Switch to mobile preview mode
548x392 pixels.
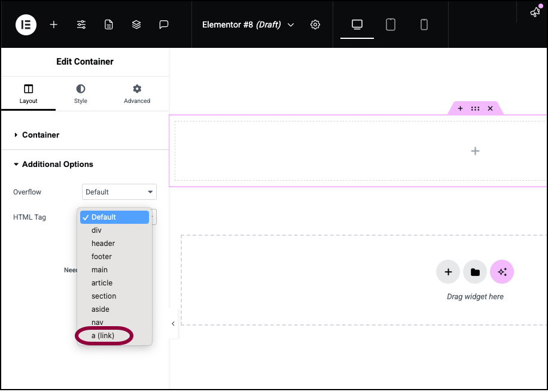pyautogui.click(x=424, y=25)
